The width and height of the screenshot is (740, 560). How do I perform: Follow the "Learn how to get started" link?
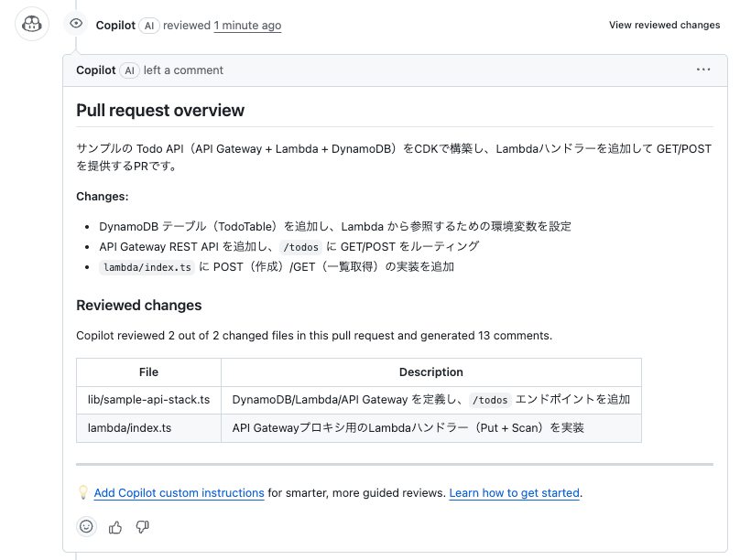point(514,493)
